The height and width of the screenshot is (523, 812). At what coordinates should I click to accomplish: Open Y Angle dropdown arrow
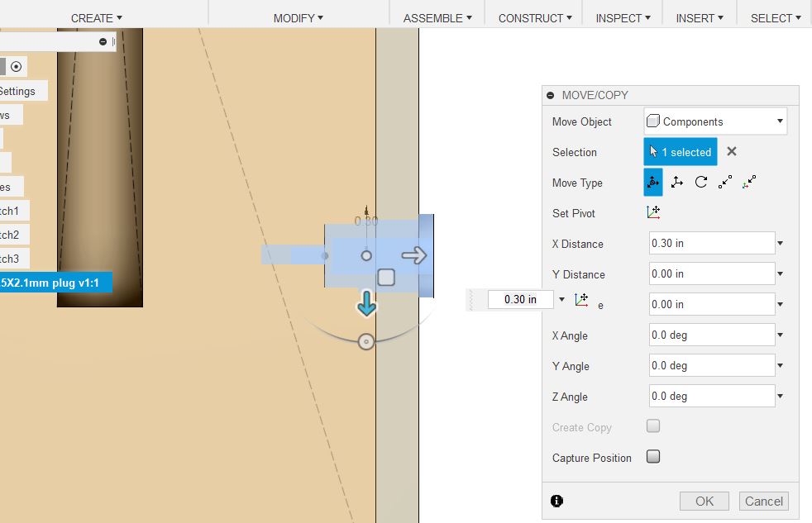coord(780,365)
